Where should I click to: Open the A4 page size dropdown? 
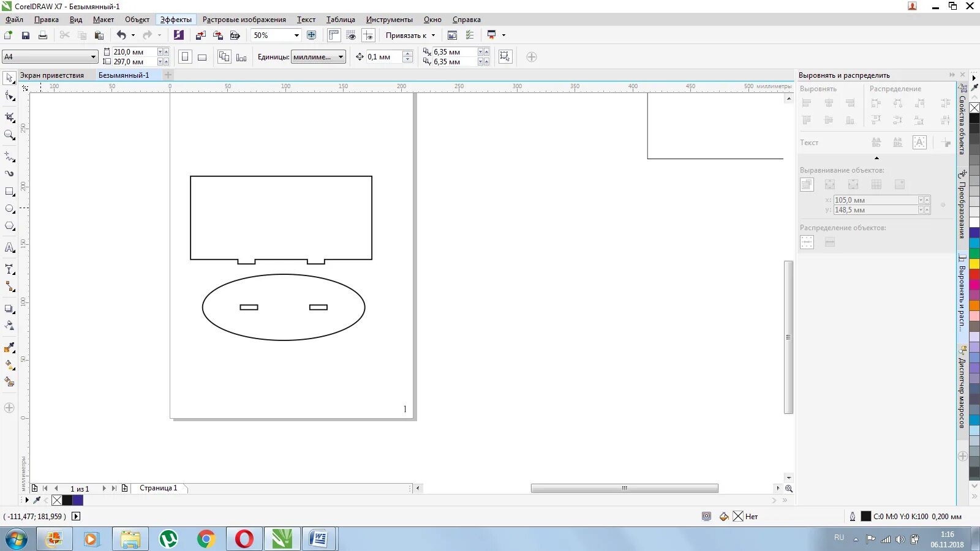click(93, 57)
